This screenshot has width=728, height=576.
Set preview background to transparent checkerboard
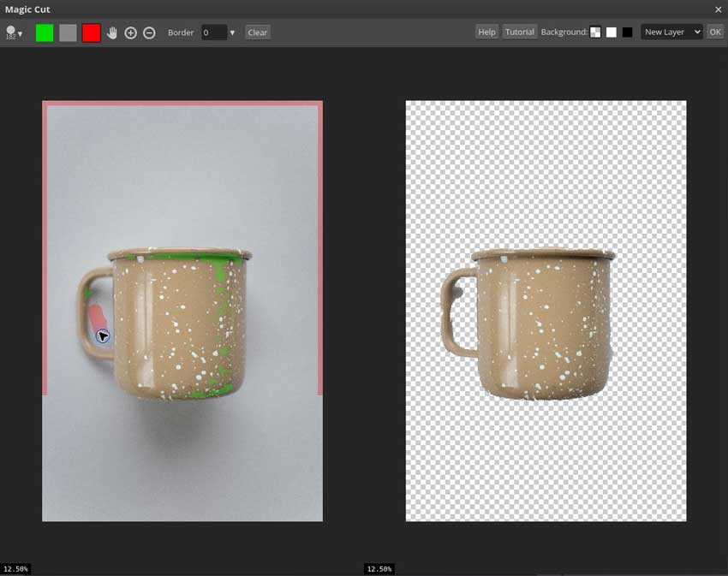tap(595, 32)
